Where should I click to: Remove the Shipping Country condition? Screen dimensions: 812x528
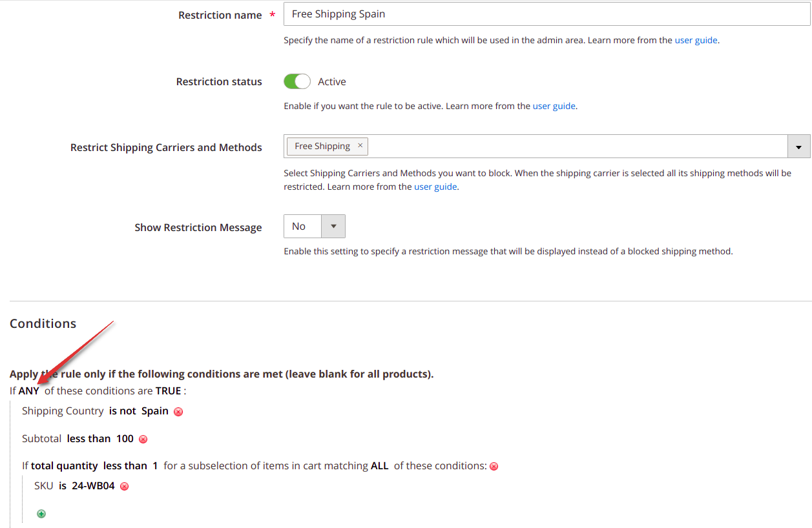click(x=178, y=412)
